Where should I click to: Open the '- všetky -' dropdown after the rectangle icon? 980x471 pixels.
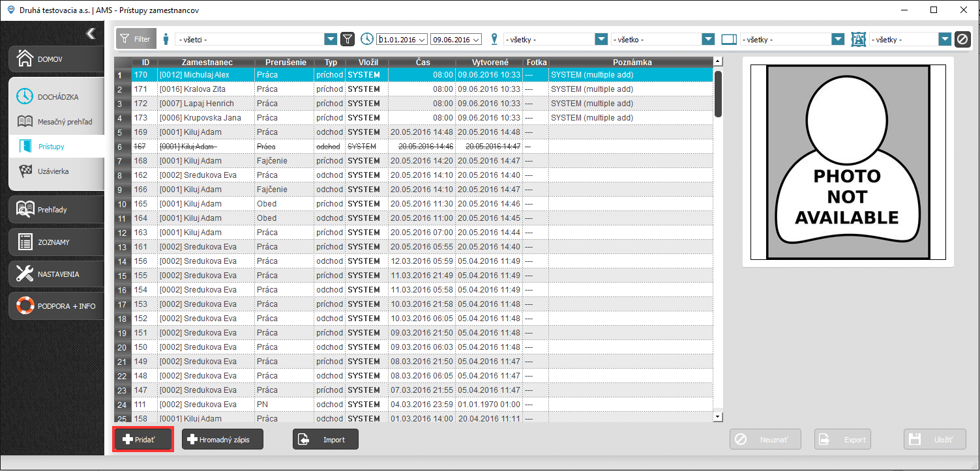(839, 40)
